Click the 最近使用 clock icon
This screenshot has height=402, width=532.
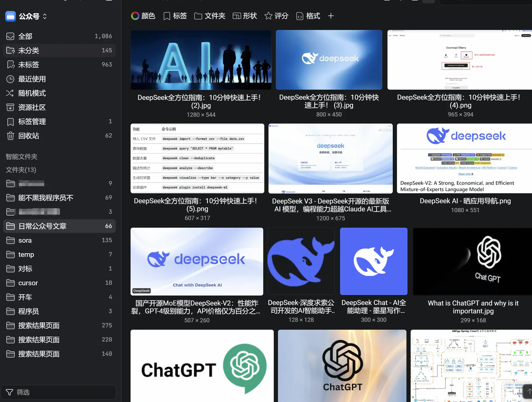pos(10,79)
